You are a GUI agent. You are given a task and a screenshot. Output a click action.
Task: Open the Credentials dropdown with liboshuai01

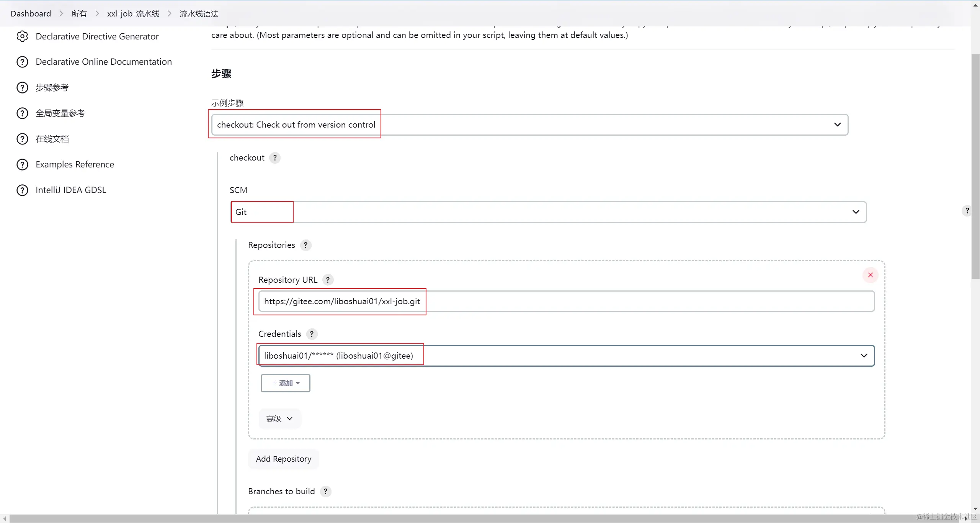(x=566, y=356)
